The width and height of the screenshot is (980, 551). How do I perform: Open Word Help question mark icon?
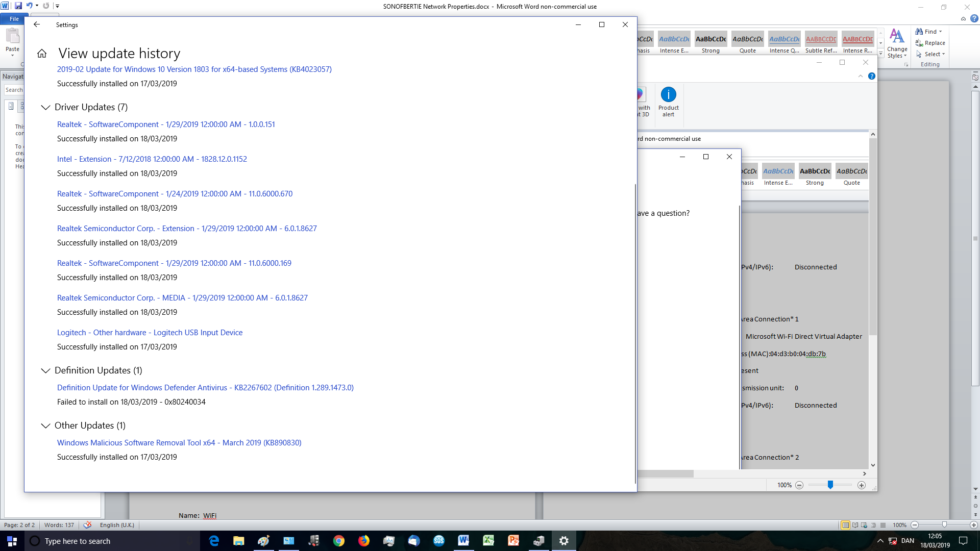click(x=974, y=19)
